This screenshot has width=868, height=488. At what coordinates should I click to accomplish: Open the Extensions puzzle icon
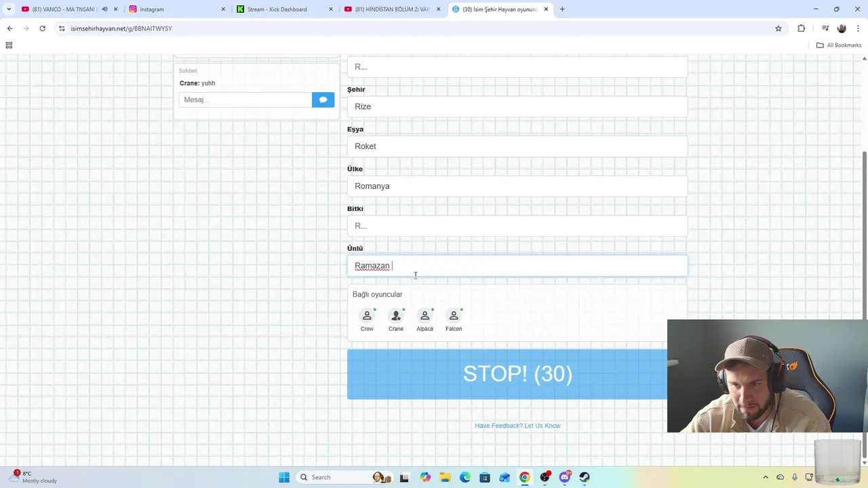coord(802,28)
